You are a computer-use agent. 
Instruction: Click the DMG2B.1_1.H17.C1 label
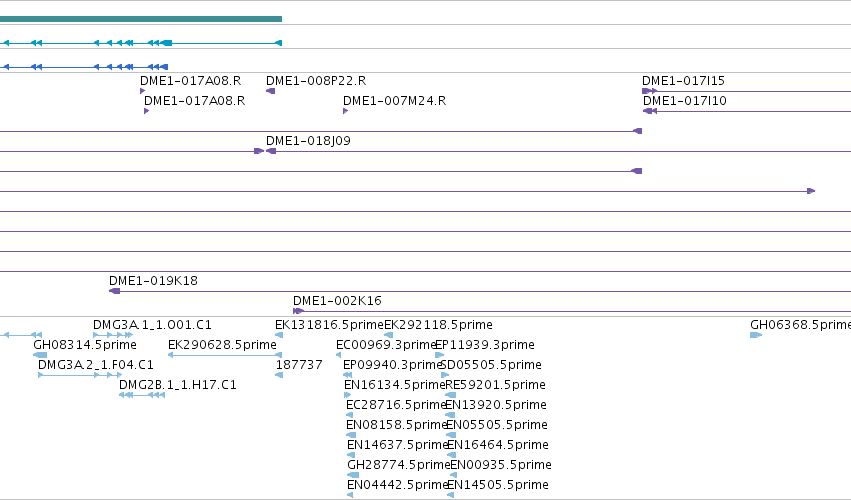177,385
